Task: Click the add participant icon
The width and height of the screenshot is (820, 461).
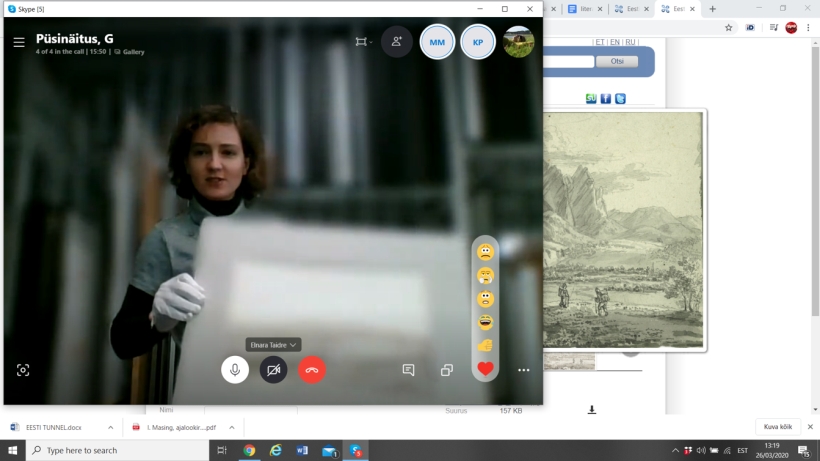Action: [x=397, y=42]
